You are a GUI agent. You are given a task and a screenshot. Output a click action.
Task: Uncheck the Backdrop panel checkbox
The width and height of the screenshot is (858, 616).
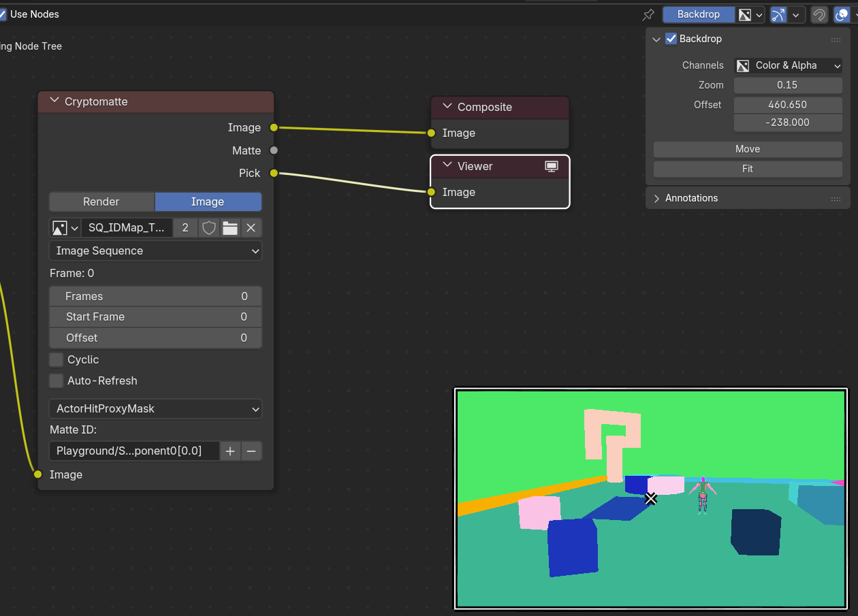pos(671,39)
